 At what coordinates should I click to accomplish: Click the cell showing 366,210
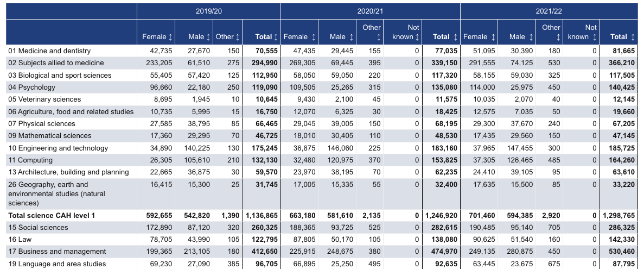tap(622, 63)
